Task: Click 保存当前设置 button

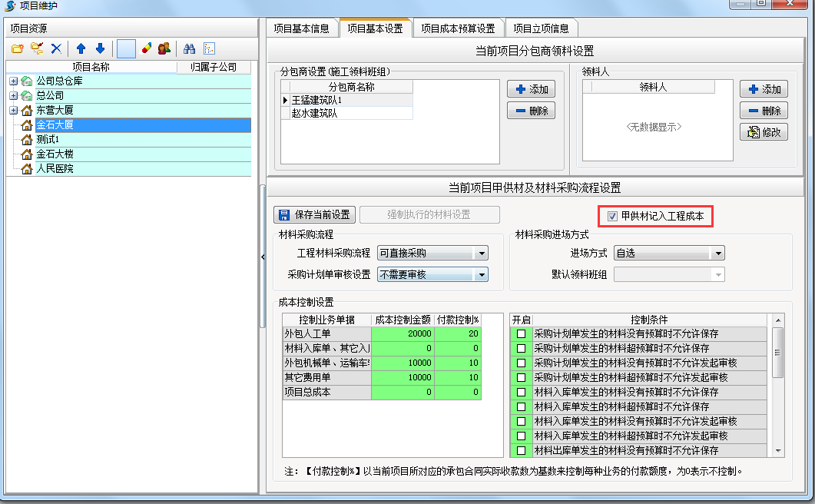Action: (314, 215)
